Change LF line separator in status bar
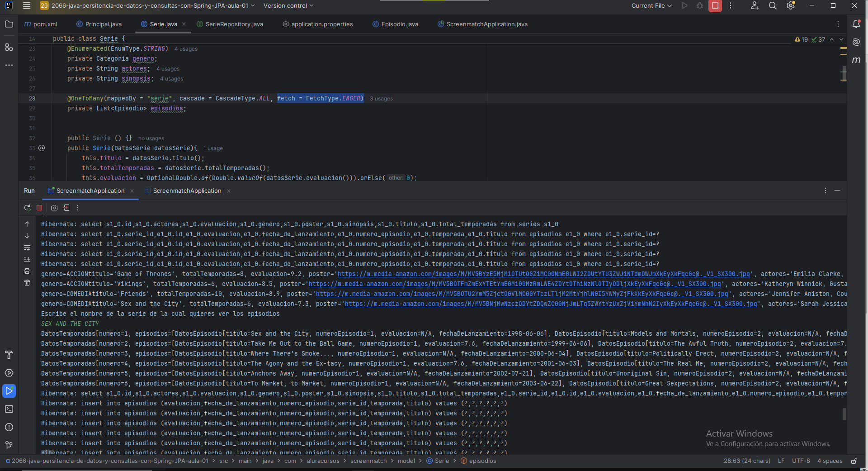The image size is (868, 471). coord(781,461)
